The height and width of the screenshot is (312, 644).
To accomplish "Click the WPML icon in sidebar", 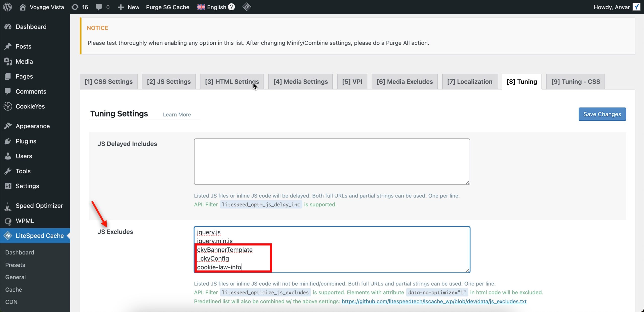I will pyautogui.click(x=8, y=221).
